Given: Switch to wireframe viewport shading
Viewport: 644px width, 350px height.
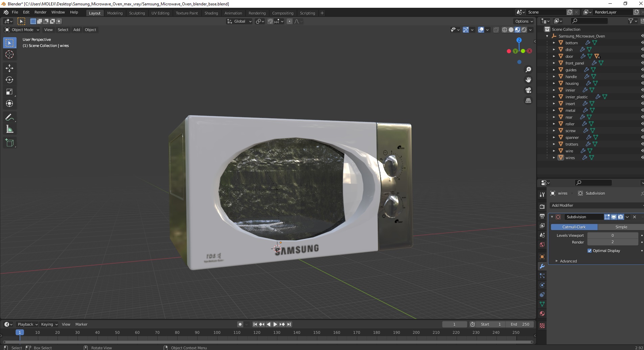Looking at the screenshot, I should (505, 30).
